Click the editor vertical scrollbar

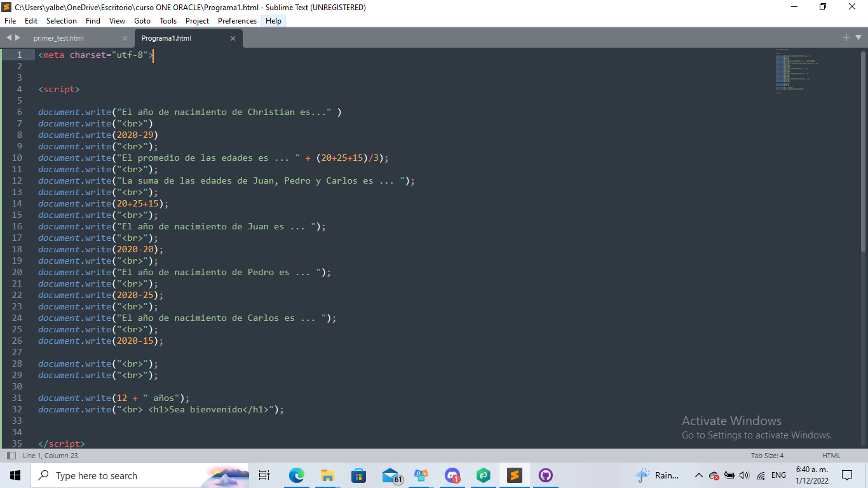pyautogui.click(x=862, y=151)
